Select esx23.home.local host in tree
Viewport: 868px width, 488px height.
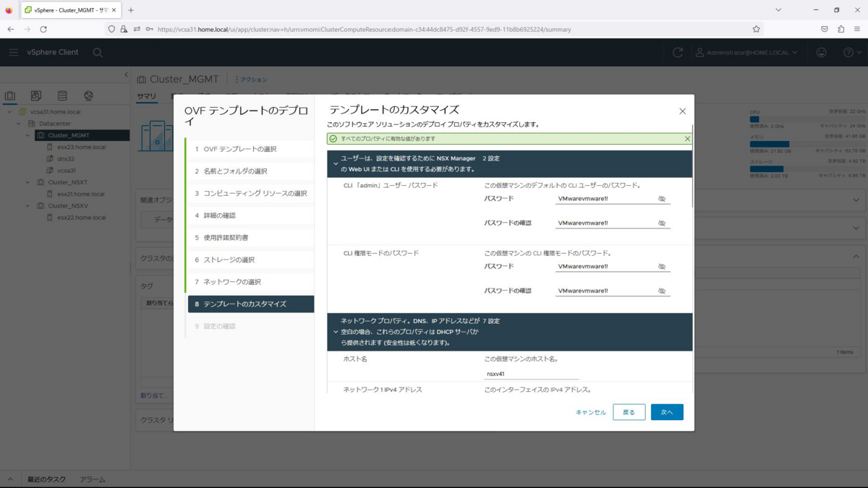[81, 147]
